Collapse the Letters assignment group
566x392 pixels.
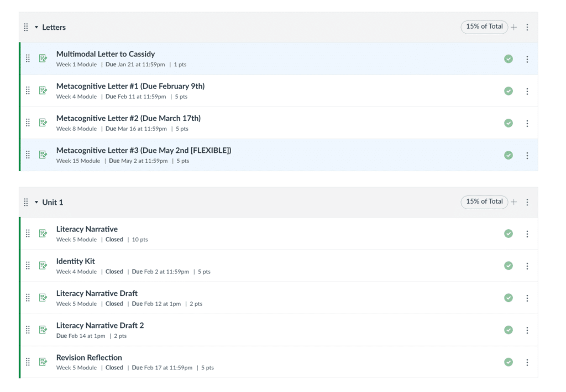click(x=36, y=27)
